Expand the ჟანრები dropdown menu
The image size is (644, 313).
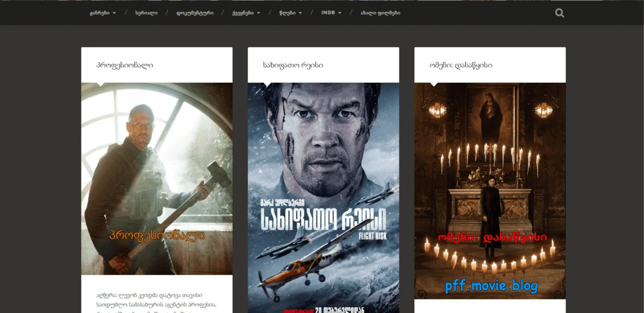coord(103,13)
